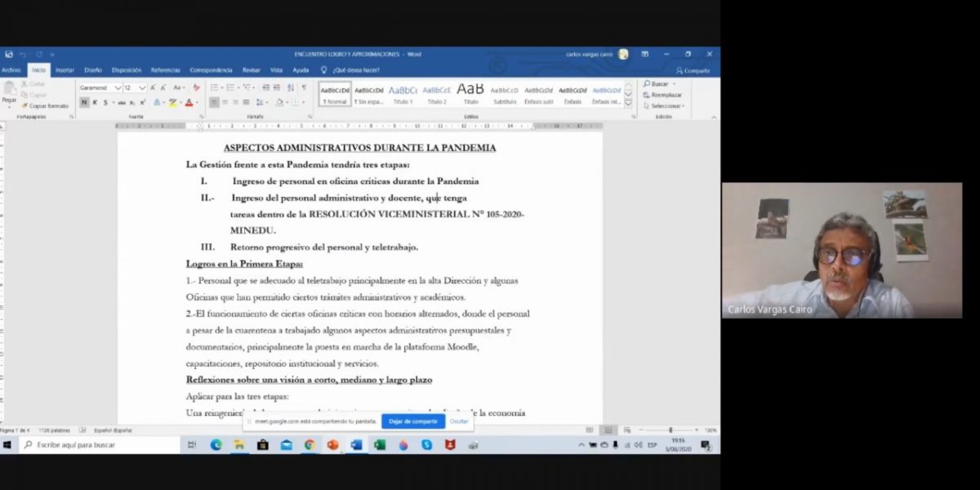Open the Garamond font name dropdown
Screen dimensions: 980x490
pyautogui.click(x=118, y=87)
